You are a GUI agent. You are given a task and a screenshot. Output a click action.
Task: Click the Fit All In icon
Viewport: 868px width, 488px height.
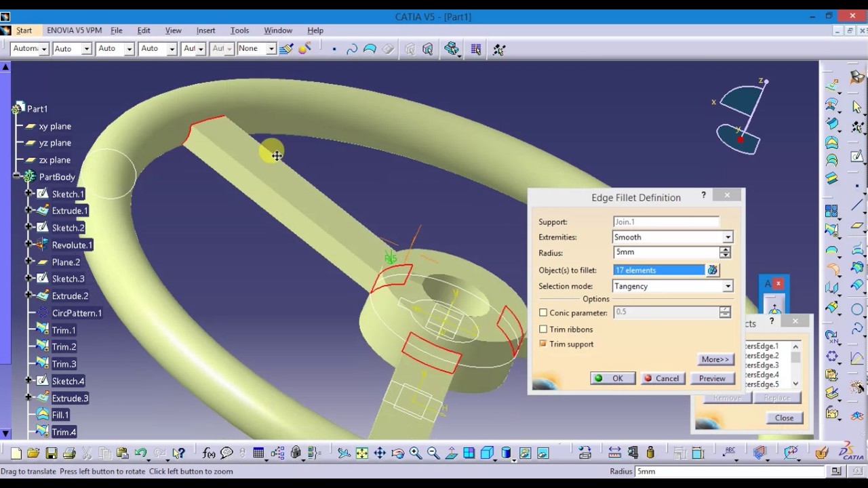coord(362,453)
